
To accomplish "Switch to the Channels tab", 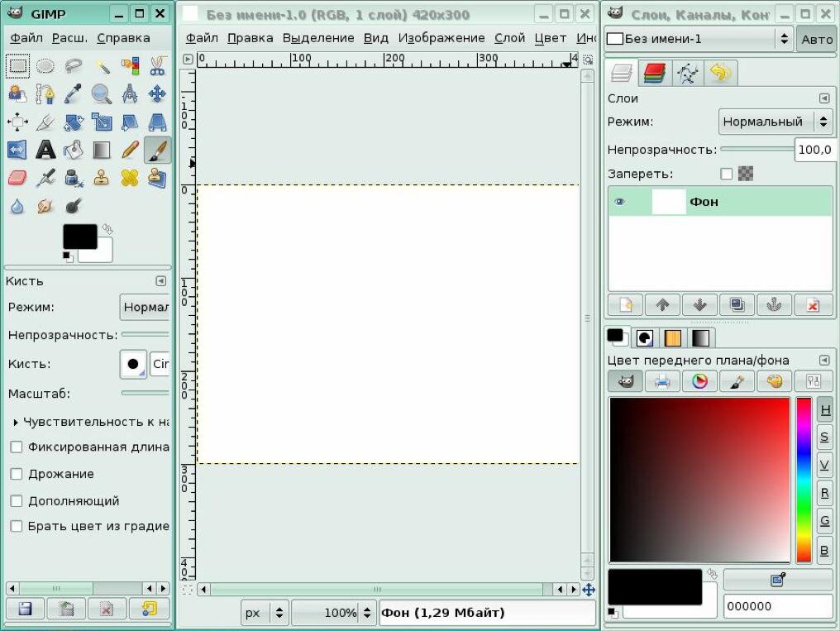I will pos(655,73).
